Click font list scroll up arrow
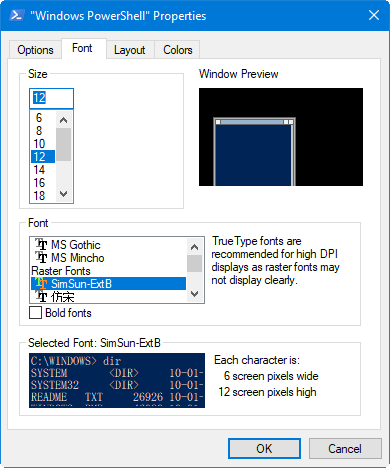 (195, 247)
